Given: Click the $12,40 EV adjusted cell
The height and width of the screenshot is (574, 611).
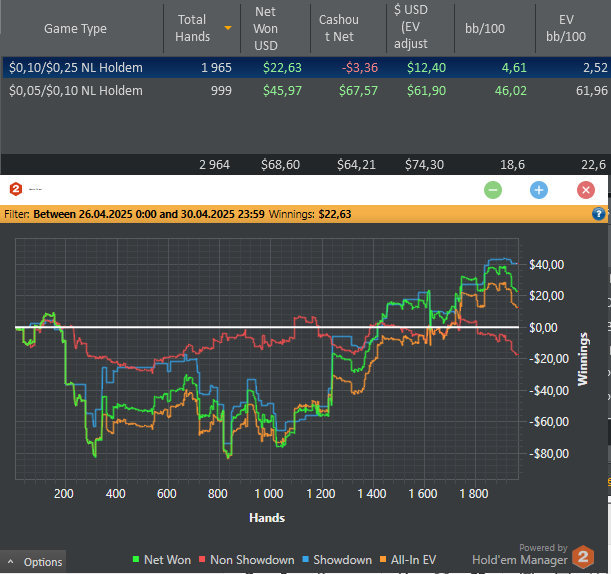Looking at the screenshot, I should click(x=426, y=68).
